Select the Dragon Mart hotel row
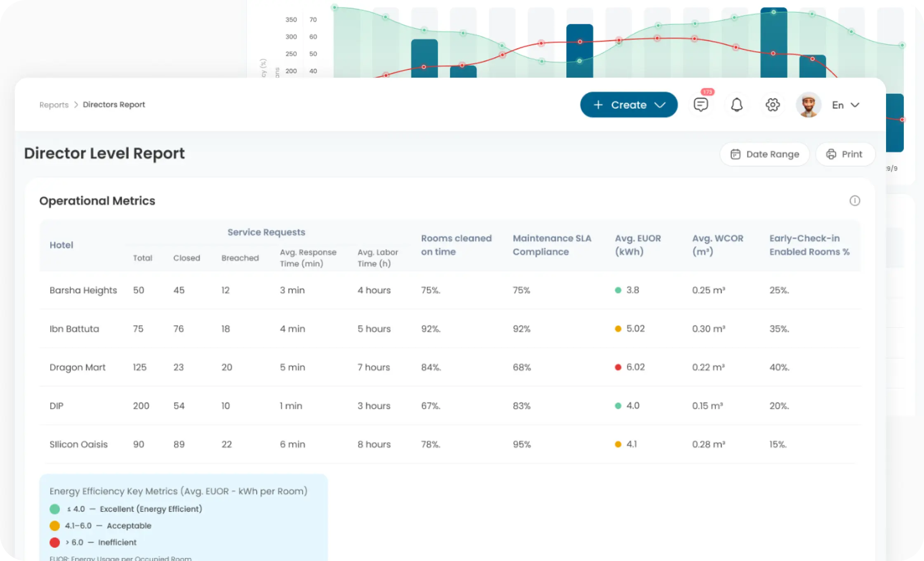Screen dimensions: 924x561 (x=78, y=368)
